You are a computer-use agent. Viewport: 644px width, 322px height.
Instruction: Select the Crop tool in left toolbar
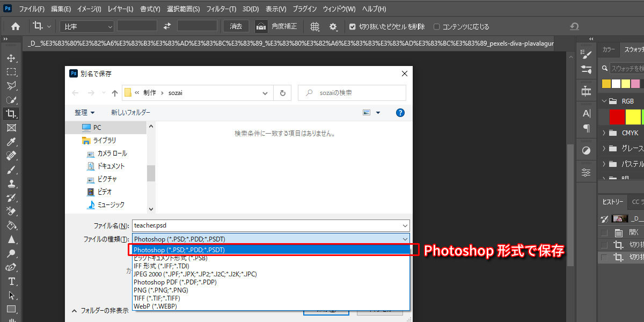pos(11,113)
